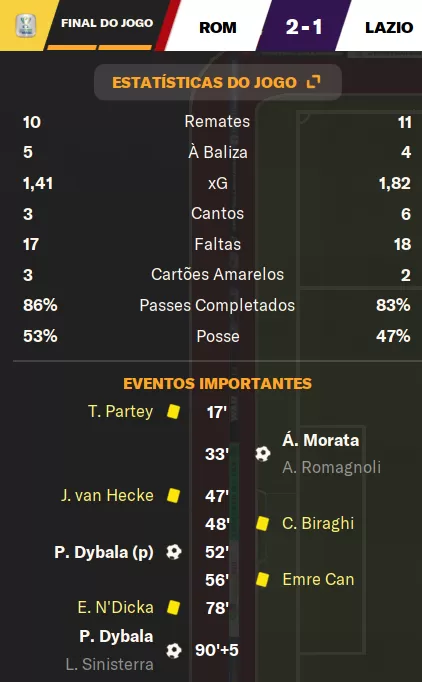This screenshot has height=682, width=422.
Task: Select the penalty goal ball icon at 52'
Action: (x=174, y=552)
